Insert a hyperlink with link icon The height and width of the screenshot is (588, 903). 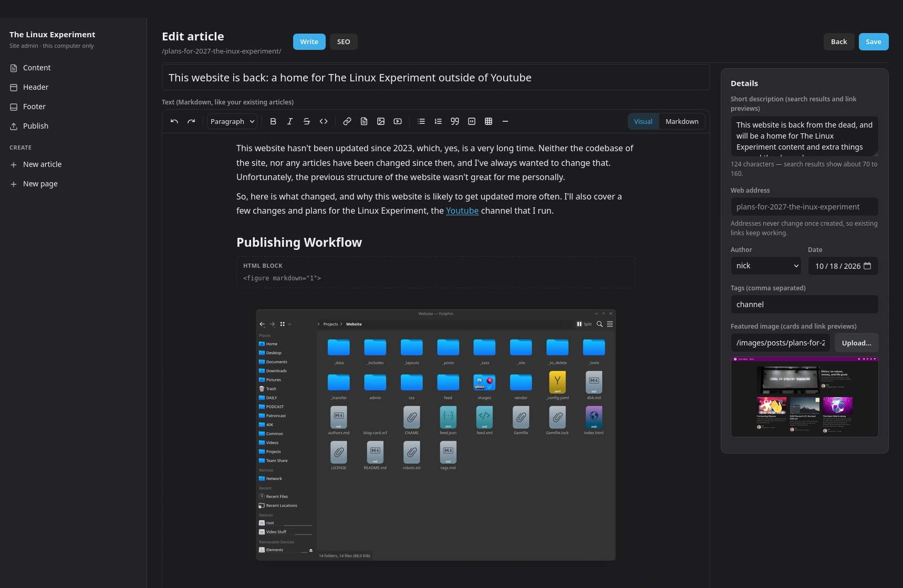click(x=347, y=121)
